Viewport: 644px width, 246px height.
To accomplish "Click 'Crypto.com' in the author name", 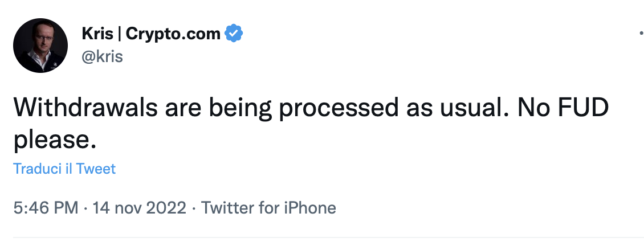I will [x=173, y=34].
